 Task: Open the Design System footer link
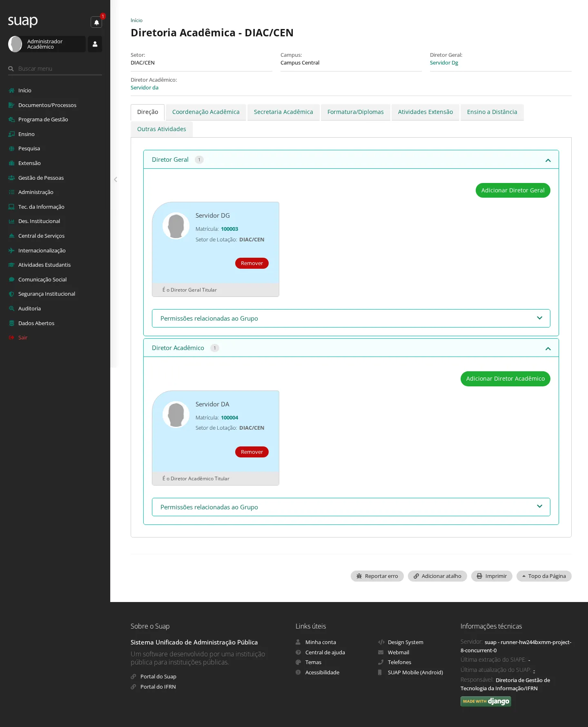405,642
